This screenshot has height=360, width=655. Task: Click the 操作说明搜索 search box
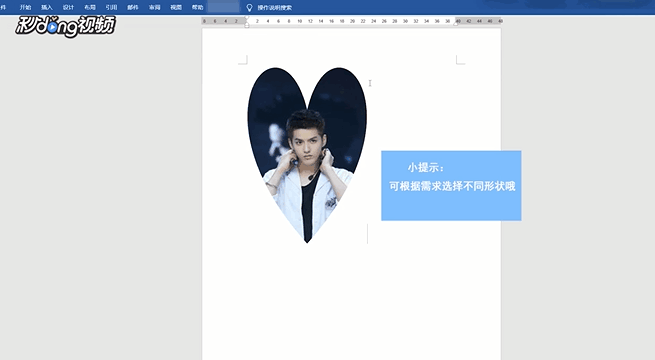pos(274,8)
